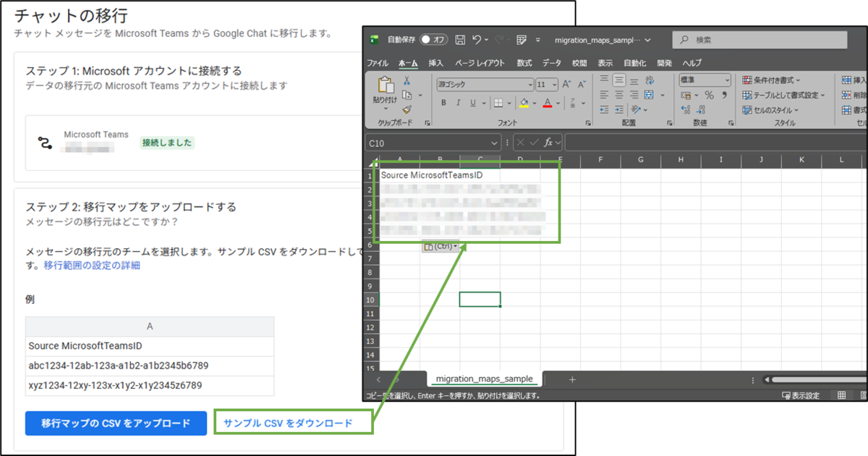The image size is (868, 456).
Task: Select column G header in Excel
Action: (641, 159)
